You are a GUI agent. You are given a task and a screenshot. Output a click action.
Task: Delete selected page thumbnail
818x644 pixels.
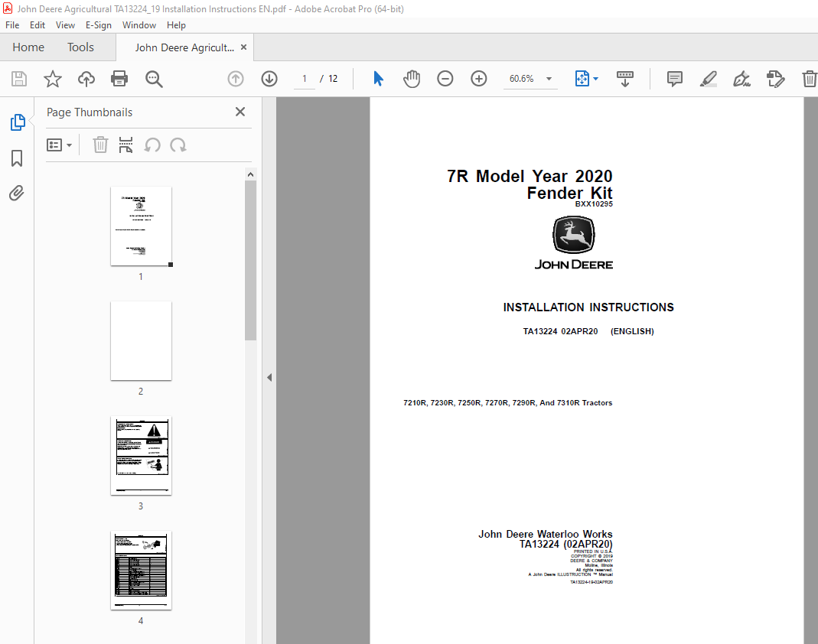100,145
